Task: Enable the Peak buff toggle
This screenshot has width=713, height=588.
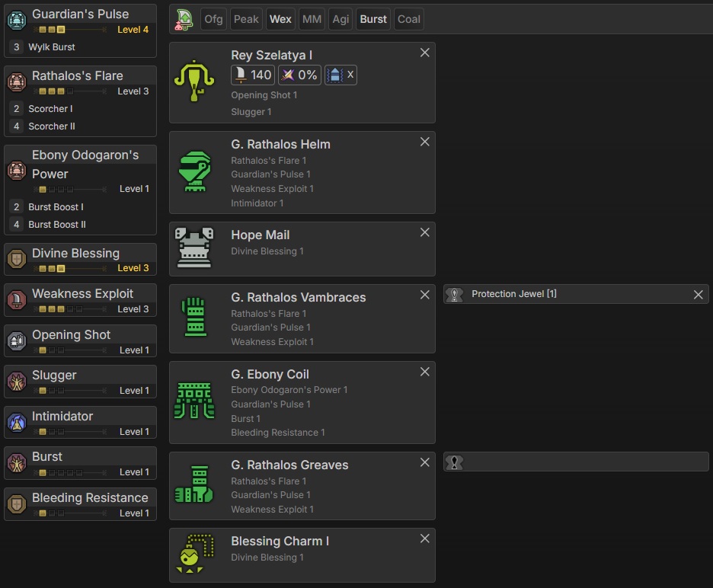Action: pos(246,19)
